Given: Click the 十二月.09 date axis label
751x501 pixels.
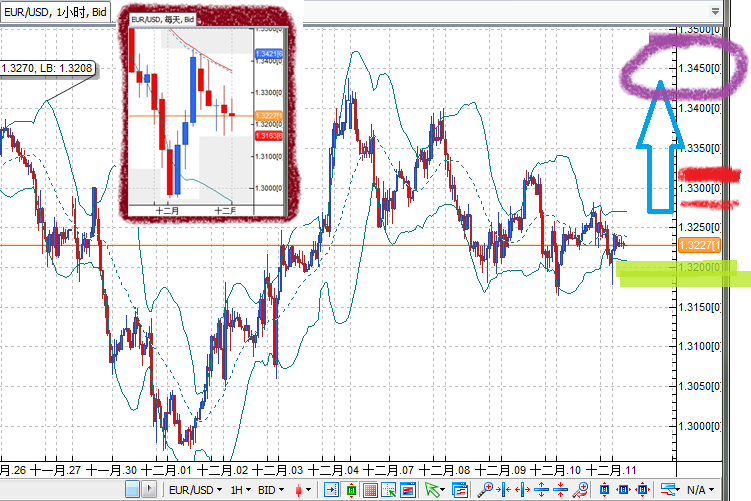Looking at the screenshot, I should point(500,470).
